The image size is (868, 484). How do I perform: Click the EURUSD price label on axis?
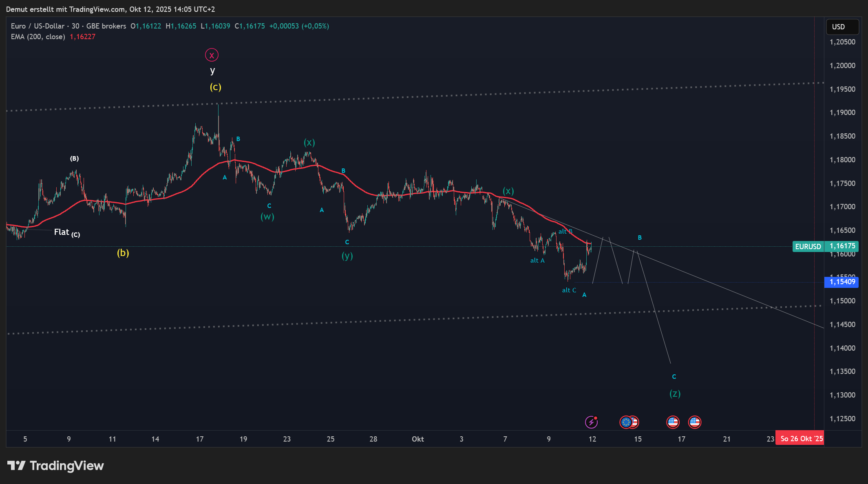pyautogui.click(x=808, y=246)
